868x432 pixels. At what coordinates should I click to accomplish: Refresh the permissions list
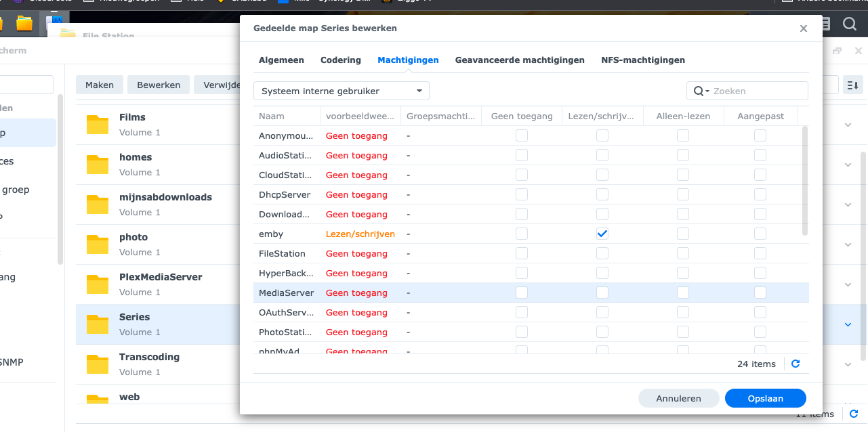point(795,364)
